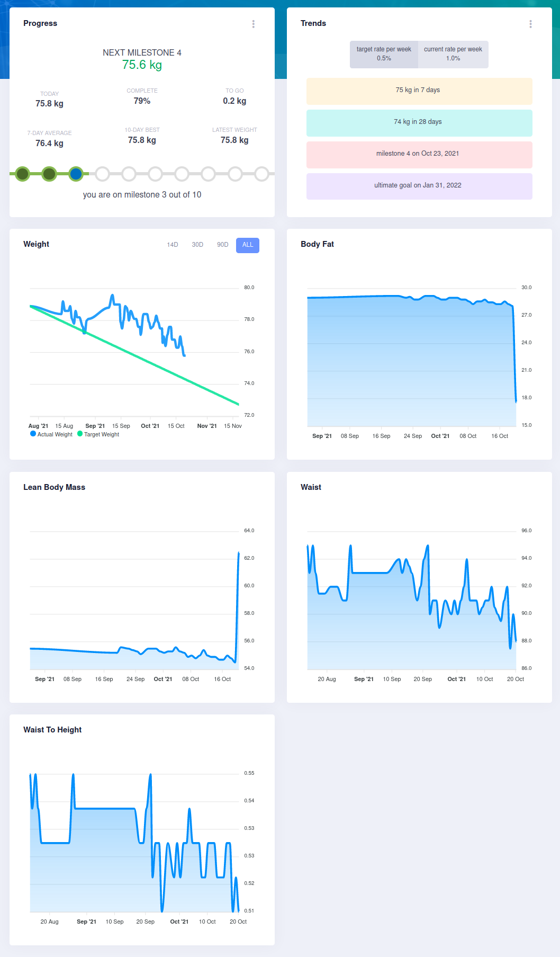The width and height of the screenshot is (560, 957).
Task: Click the next milestone 75.6 kg value
Action: [142, 65]
